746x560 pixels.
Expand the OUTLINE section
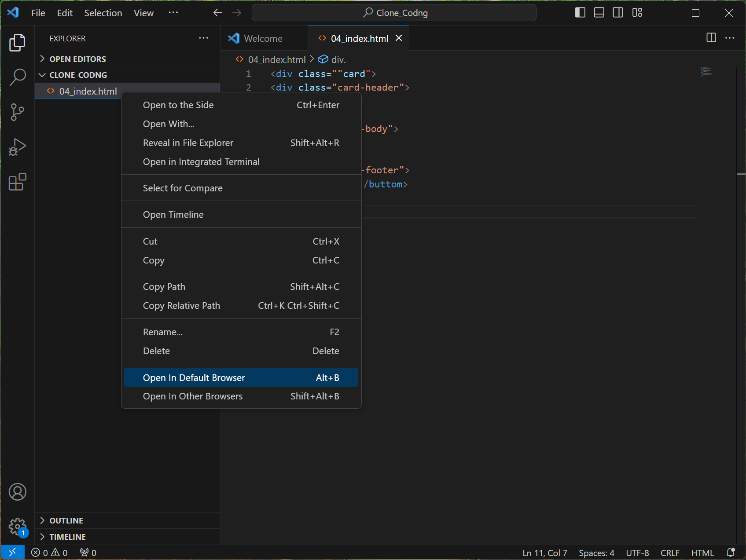pos(128,520)
